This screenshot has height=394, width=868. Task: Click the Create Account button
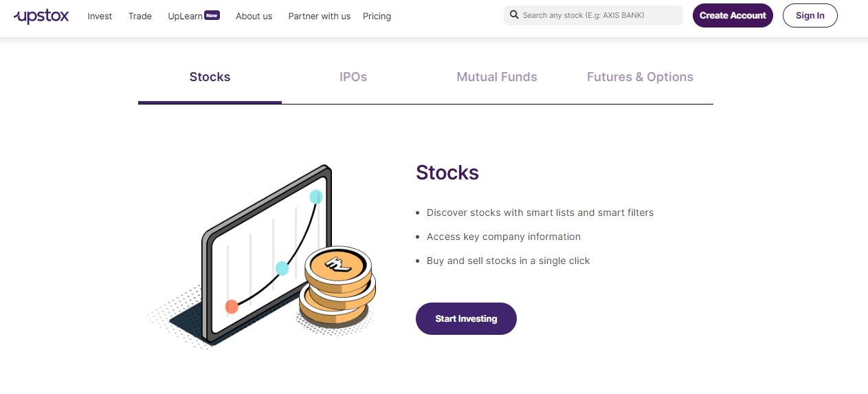click(733, 16)
